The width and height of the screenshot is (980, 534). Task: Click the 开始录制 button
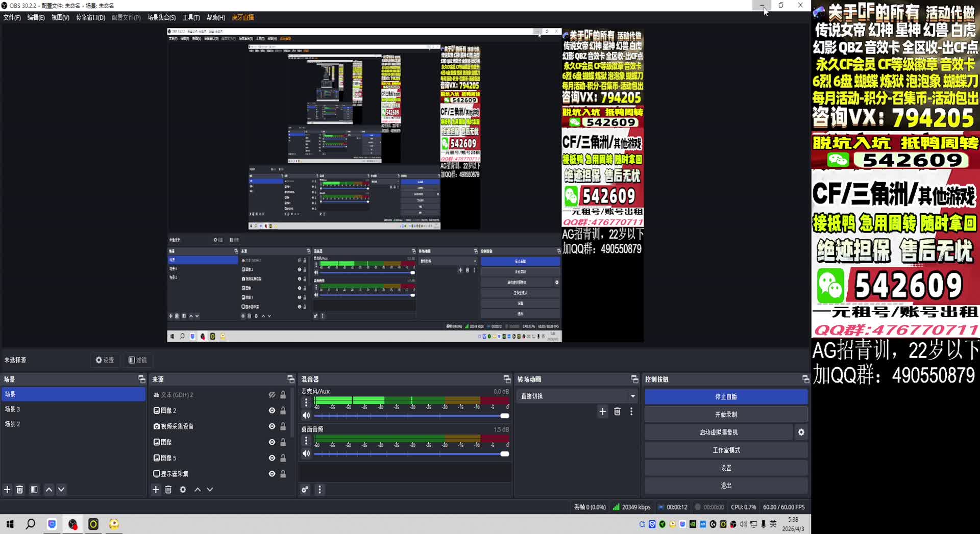[x=725, y=414]
